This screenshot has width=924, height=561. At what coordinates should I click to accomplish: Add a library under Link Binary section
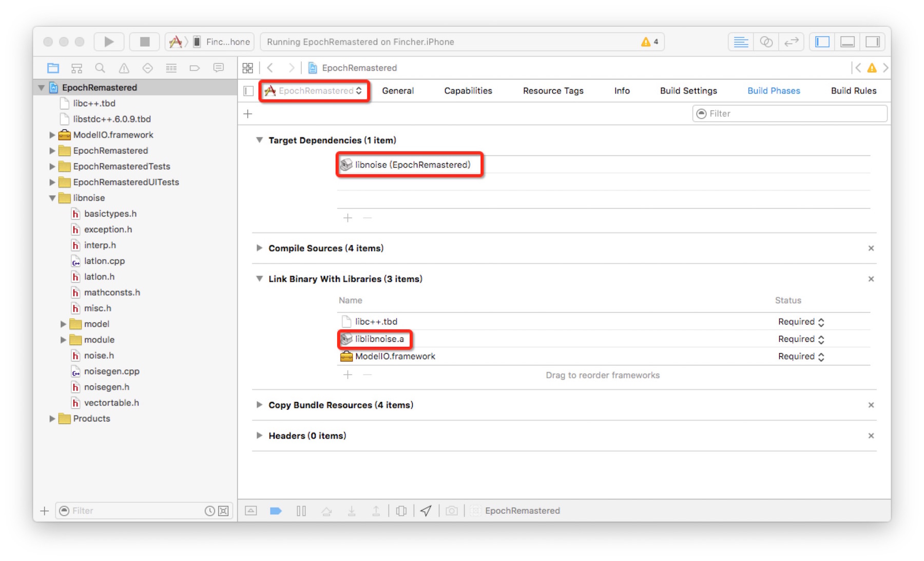348,375
